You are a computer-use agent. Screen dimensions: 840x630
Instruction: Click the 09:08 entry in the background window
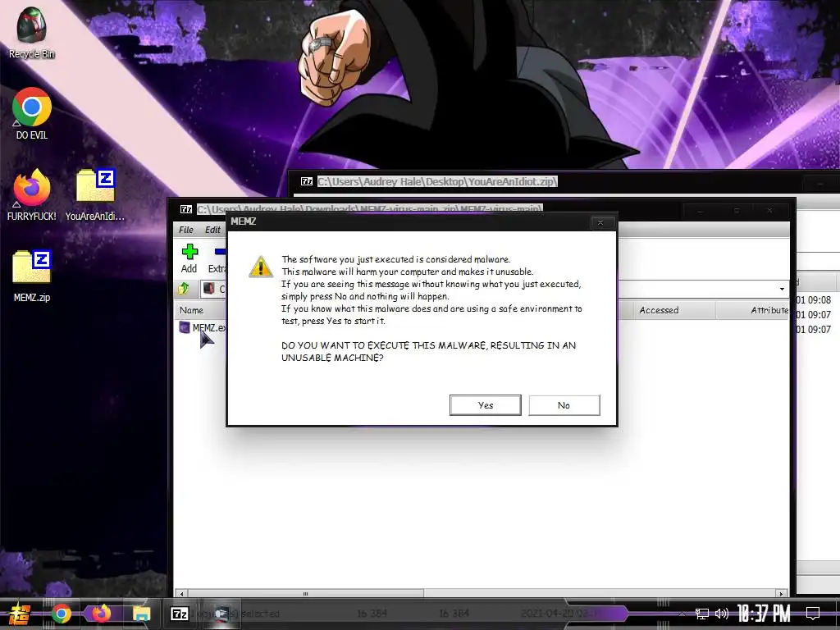pyautogui.click(x=814, y=300)
